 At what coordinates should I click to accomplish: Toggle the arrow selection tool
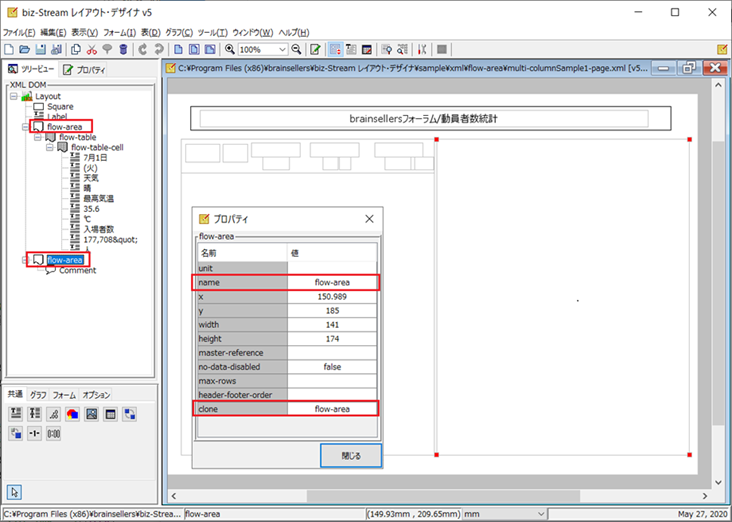pos(14,492)
